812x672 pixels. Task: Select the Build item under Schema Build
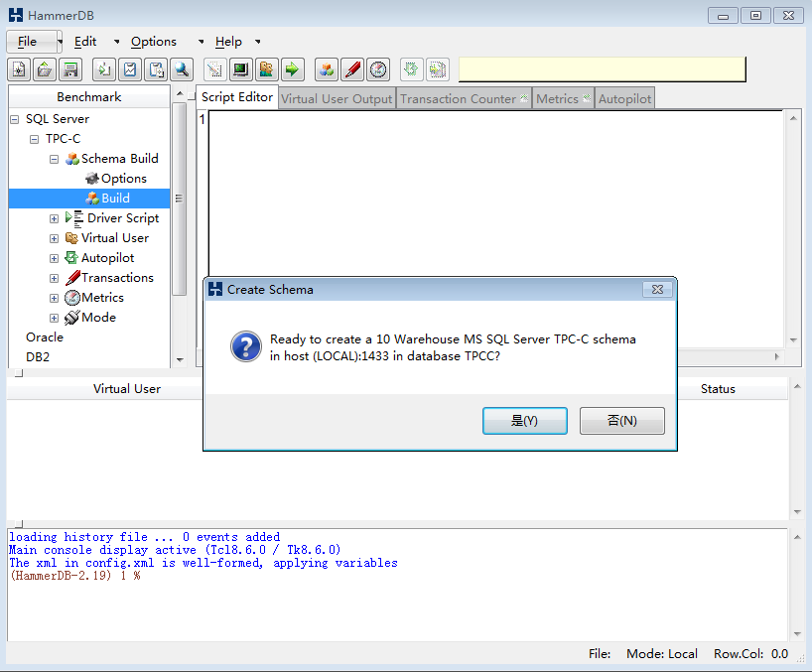[89, 199]
